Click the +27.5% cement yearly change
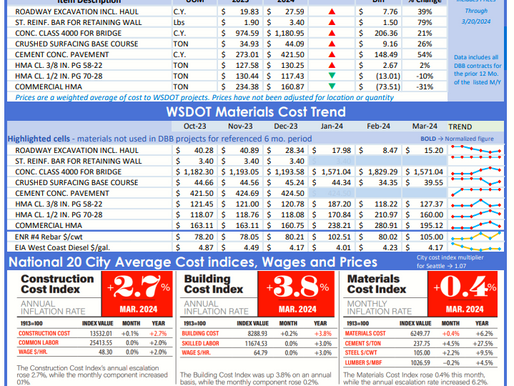Viewport: 514px width, 386px height. [483, 344]
